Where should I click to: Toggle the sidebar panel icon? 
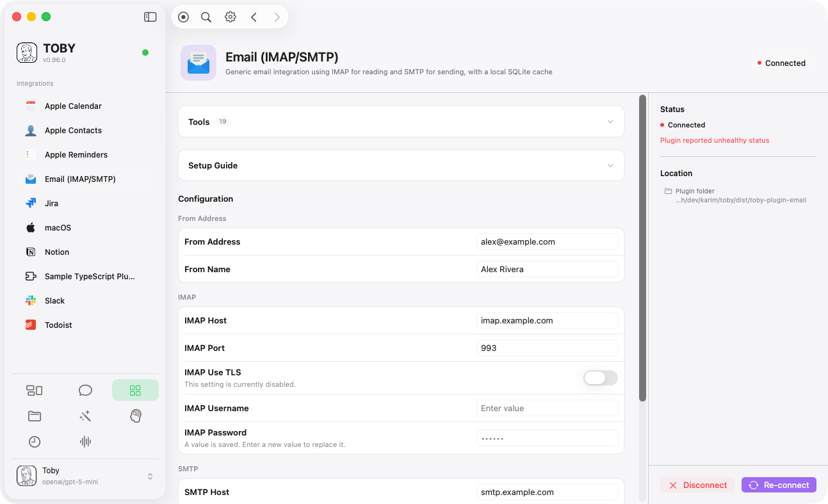tap(150, 17)
